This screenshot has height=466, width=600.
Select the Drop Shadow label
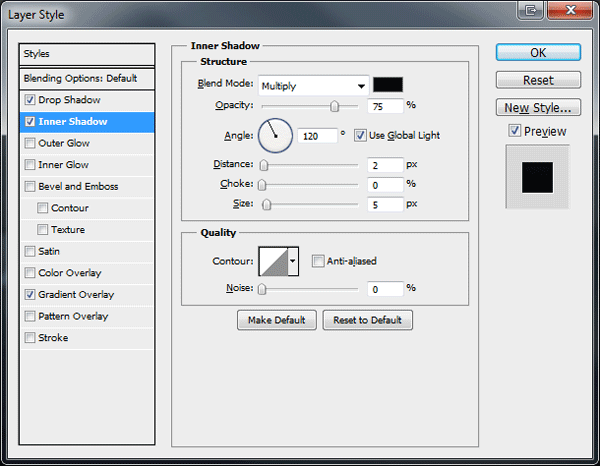69,100
